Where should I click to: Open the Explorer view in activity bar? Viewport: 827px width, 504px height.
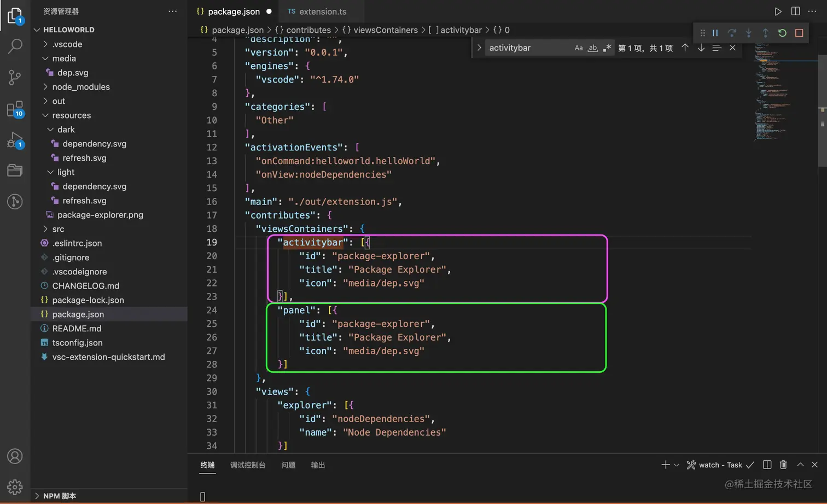pyautogui.click(x=15, y=16)
